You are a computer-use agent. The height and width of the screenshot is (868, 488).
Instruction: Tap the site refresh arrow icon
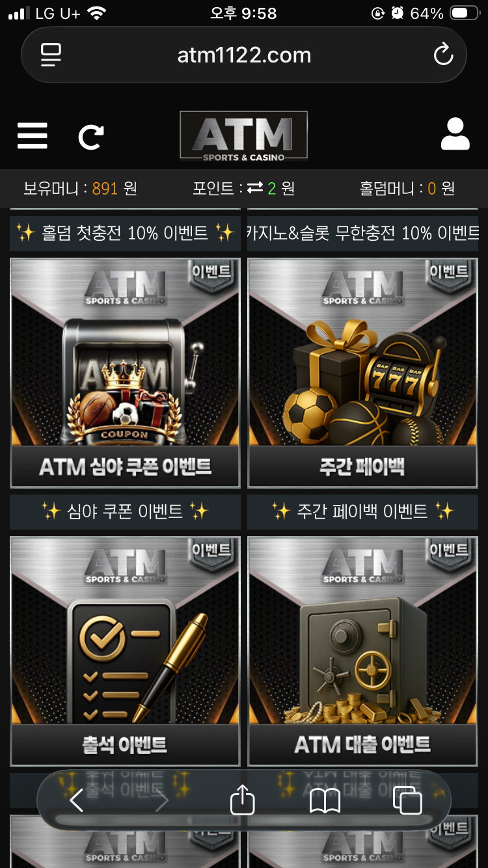pyautogui.click(x=91, y=137)
